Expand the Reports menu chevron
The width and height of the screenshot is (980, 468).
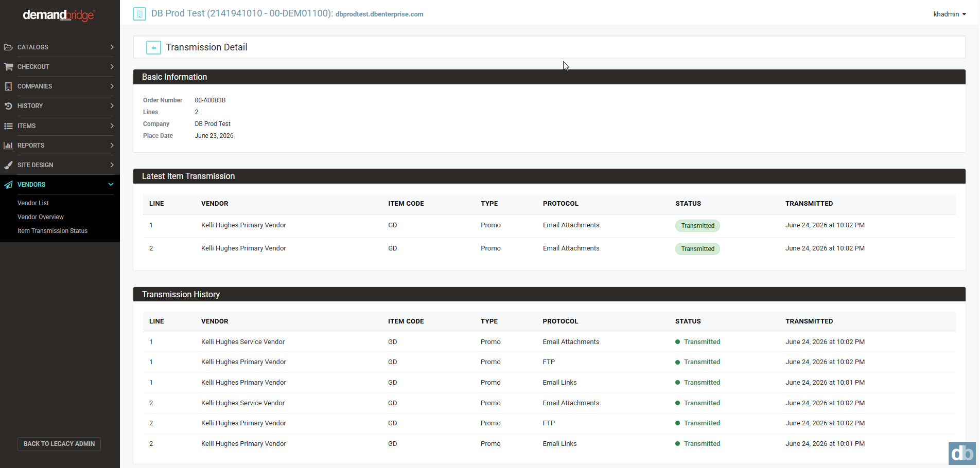(112, 146)
